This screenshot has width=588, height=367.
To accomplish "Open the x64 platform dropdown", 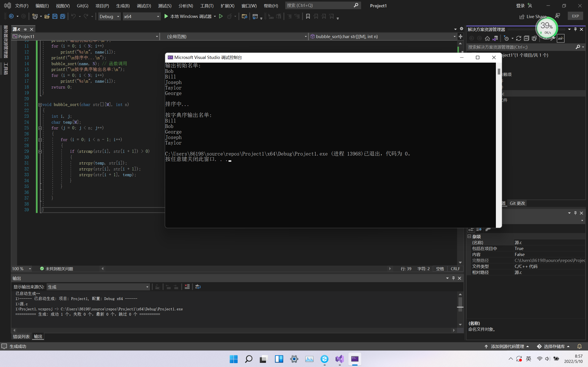I will coord(141,16).
